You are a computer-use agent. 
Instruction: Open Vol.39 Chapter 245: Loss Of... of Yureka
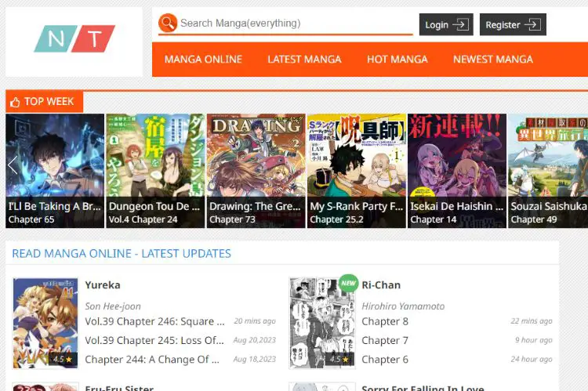[154, 340]
